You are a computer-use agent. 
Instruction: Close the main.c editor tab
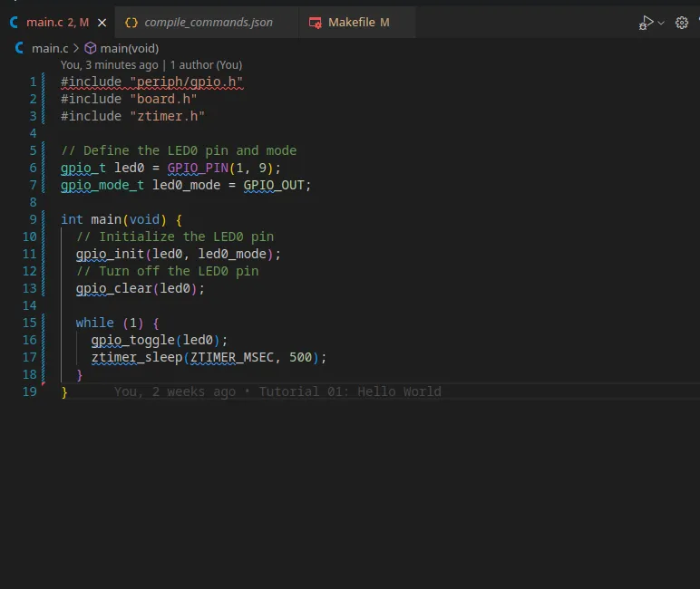102,23
